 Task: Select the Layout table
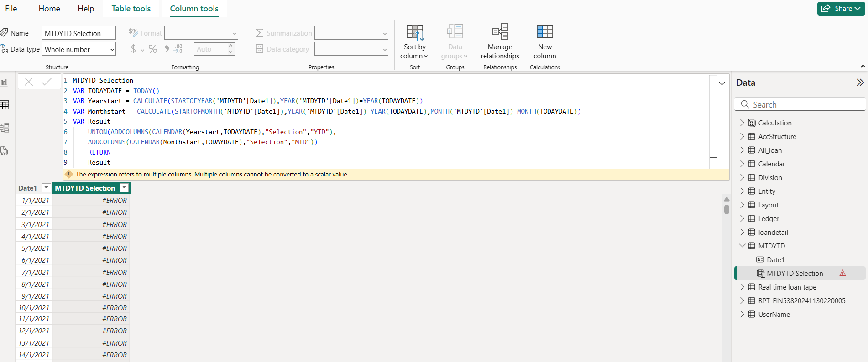point(769,205)
